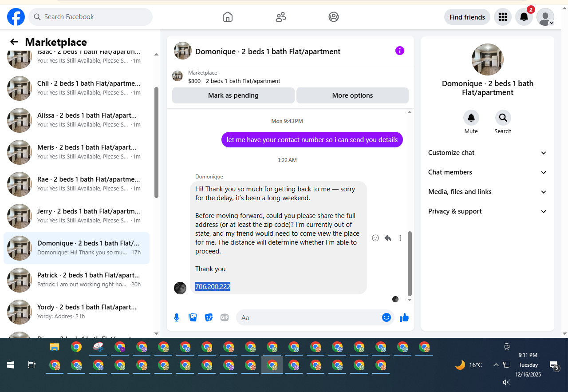The height and width of the screenshot is (392, 568).
Task: Open the GIF picker
Action: coord(225,317)
